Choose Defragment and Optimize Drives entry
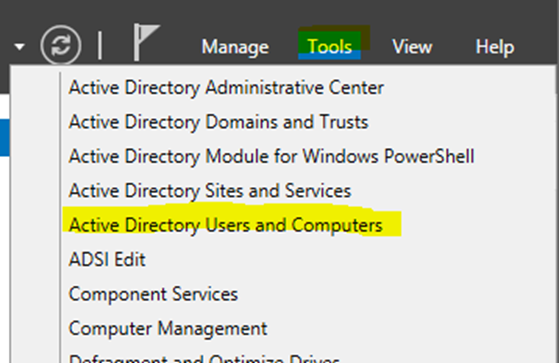Screen dimensions: 559x363 click(204, 358)
